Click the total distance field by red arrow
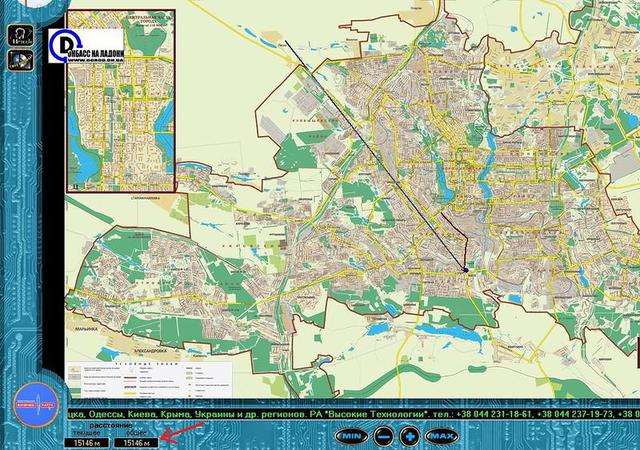 click(x=135, y=441)
